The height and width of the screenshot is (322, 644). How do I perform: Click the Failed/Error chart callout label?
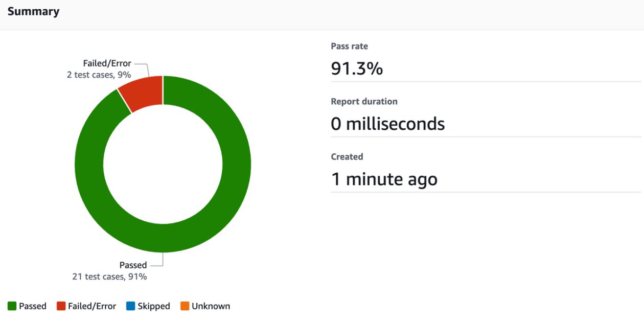pos(107,63)
